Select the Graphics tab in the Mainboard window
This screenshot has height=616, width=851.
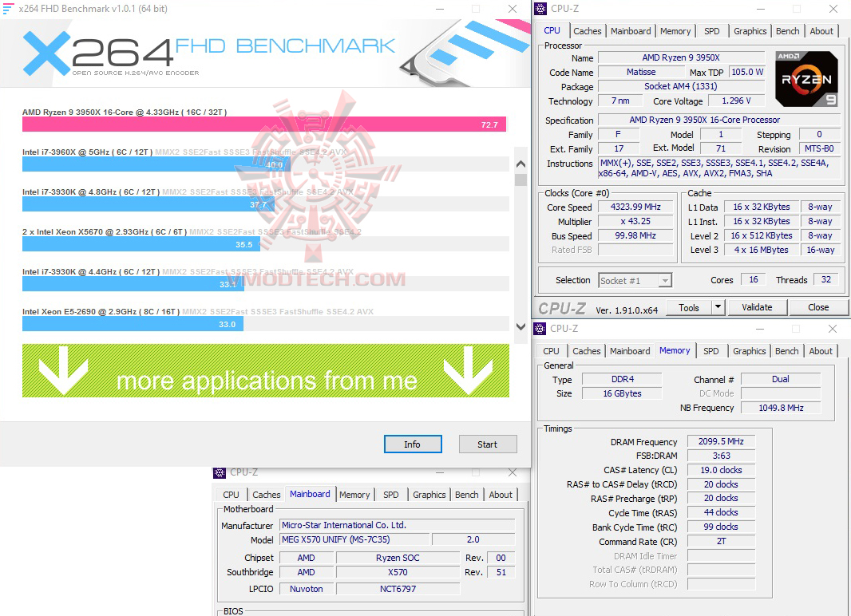click(429, 495)
